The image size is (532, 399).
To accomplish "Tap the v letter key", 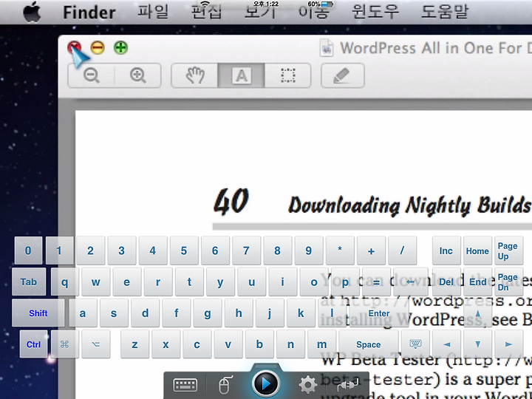I will point(228,344).
